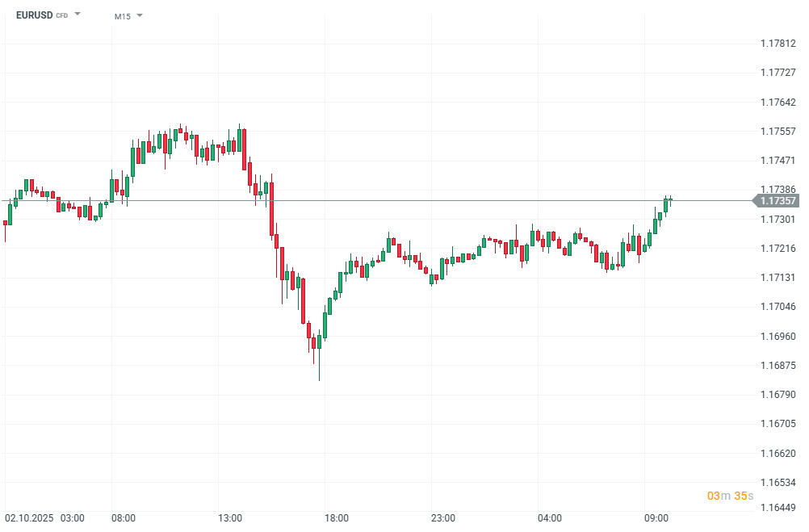This screenshot has width=809, height=532.
Task: Click the 1.16875 price axis label
Action: 778,365
